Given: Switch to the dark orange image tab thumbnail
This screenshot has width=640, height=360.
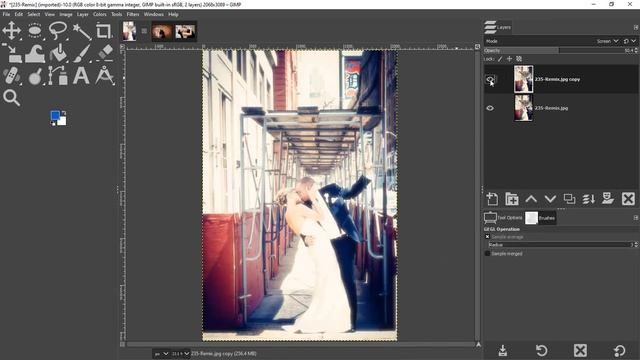Looking at the screenshot, I should click(x=162, y=31).
